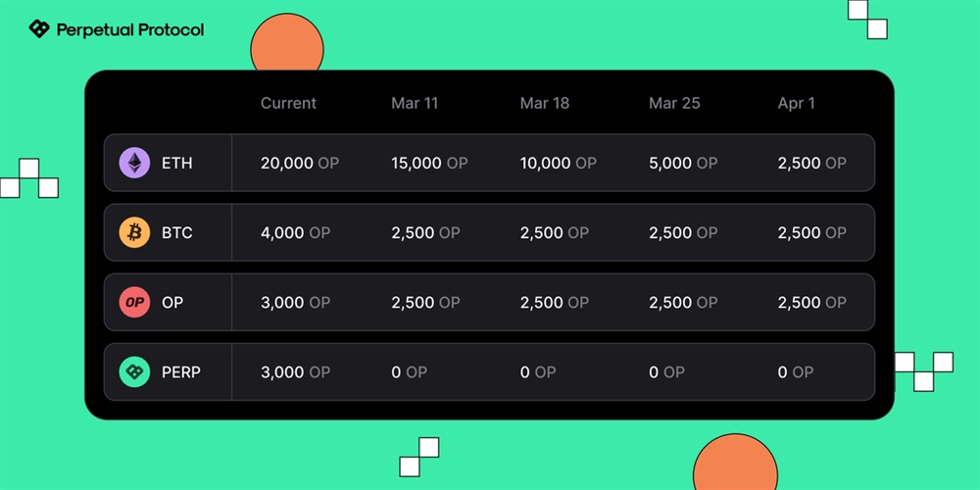Click the orange circle above the table
This screenshot has height=490, width=980.
287,47
